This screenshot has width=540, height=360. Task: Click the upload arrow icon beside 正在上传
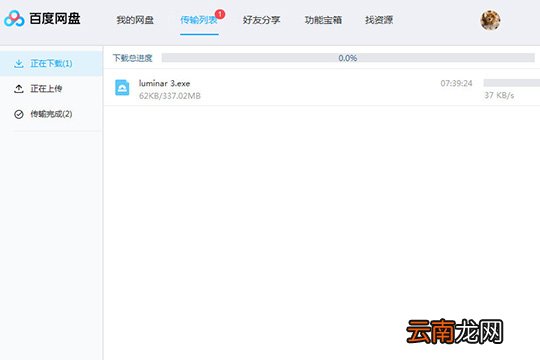tap(19, 89)
